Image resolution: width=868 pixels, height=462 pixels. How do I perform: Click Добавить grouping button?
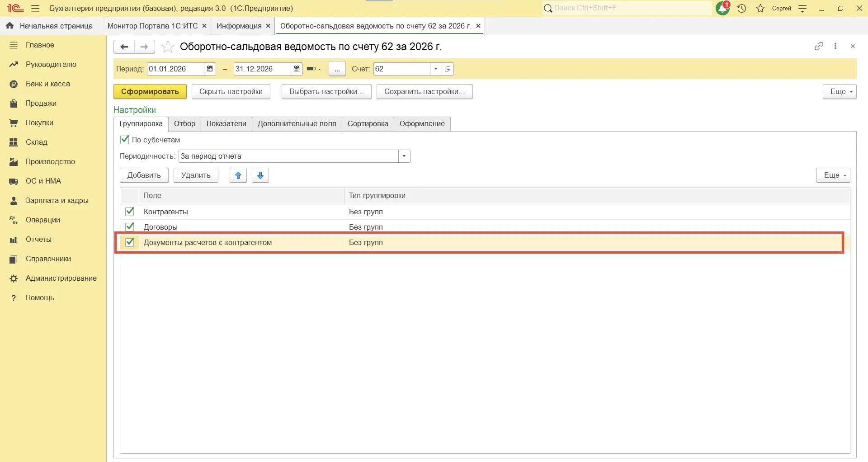pyautogui.click(x=144, y=175)
